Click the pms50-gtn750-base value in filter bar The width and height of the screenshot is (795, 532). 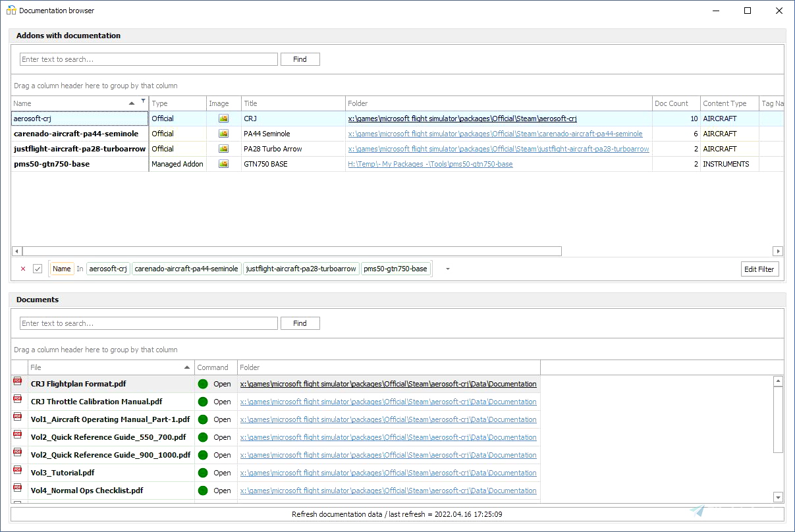coord(395,269)
